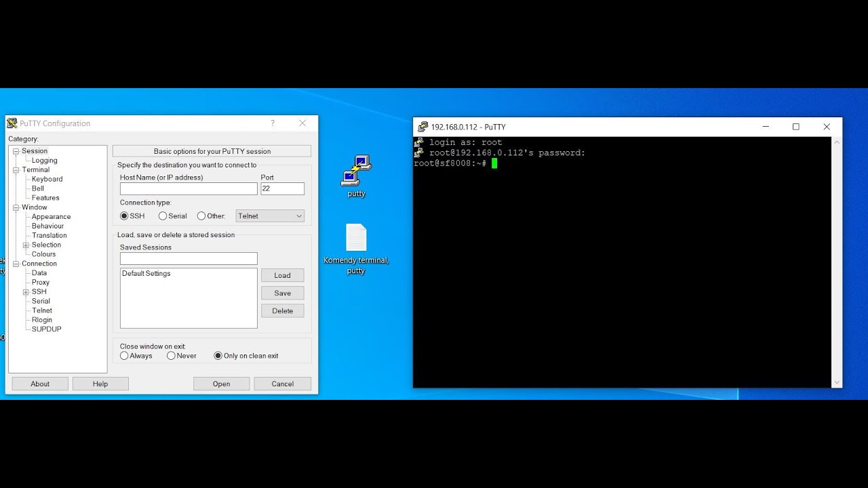This screenshot has width=868, height=488.
Task: Select Keyboard in the category tree
Action: tap(47, 179)
